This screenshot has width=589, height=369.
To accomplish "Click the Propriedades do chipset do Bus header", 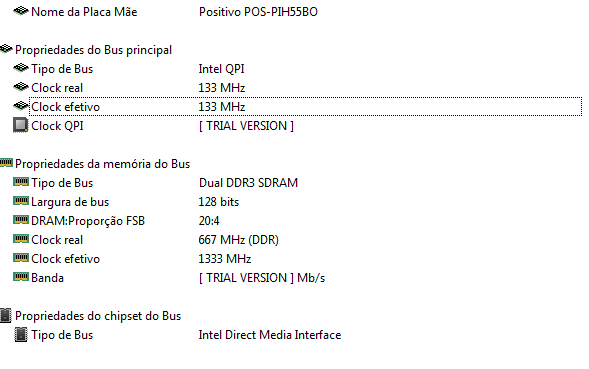I will pyautogui.click(x=98, y=316).
